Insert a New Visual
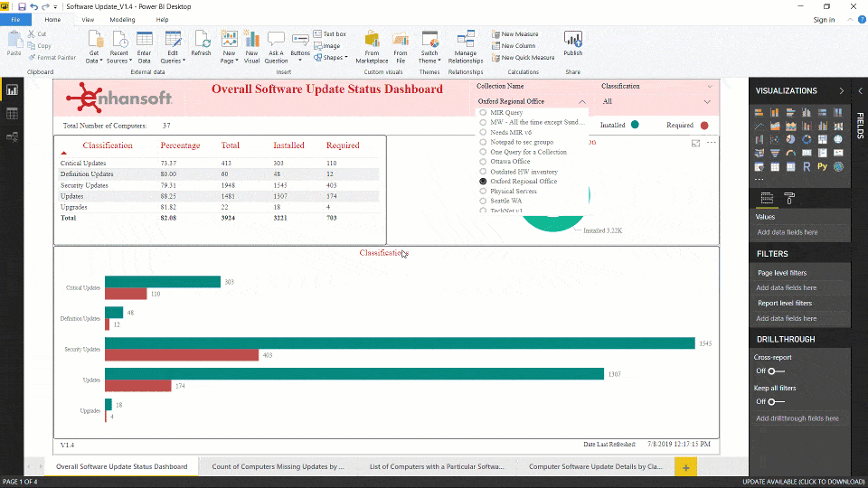The image size is (868, 488). [251, 47]
